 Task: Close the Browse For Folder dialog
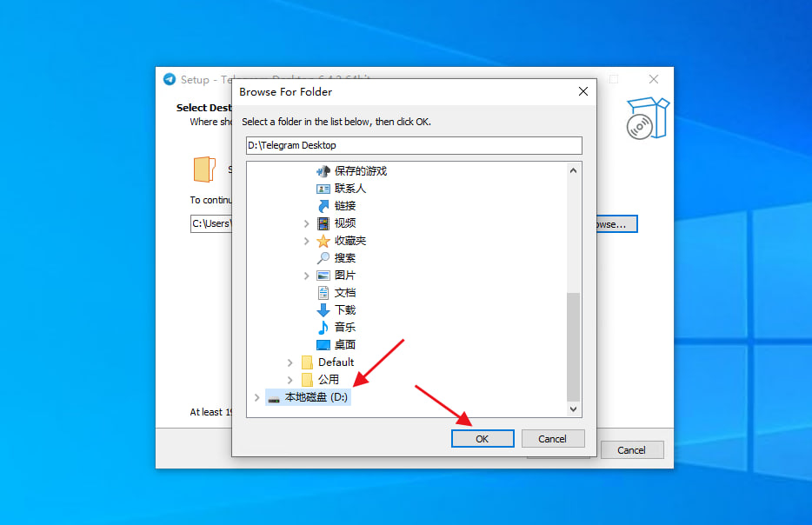coord(583,91)
